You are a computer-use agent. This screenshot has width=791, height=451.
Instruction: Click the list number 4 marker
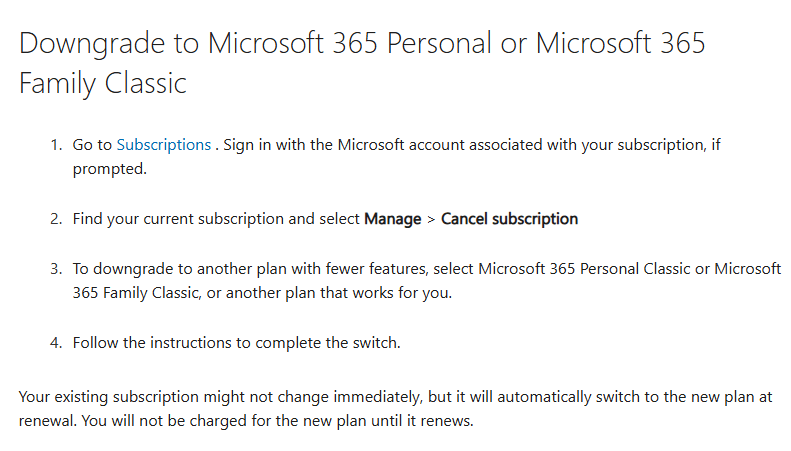(56, 343)
